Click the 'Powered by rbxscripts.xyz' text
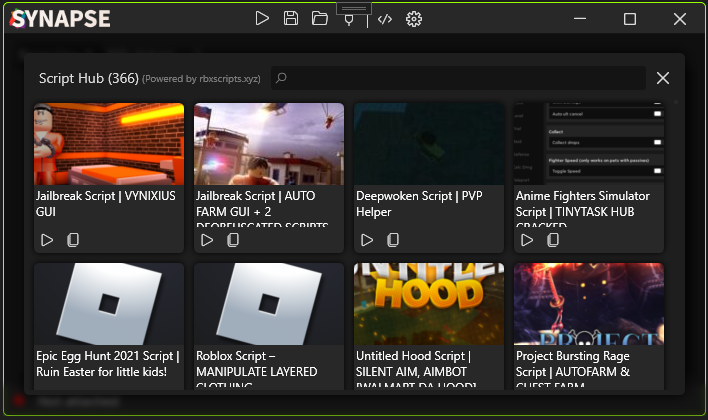Viewport: 708px width, 420px height. point(201,79)
